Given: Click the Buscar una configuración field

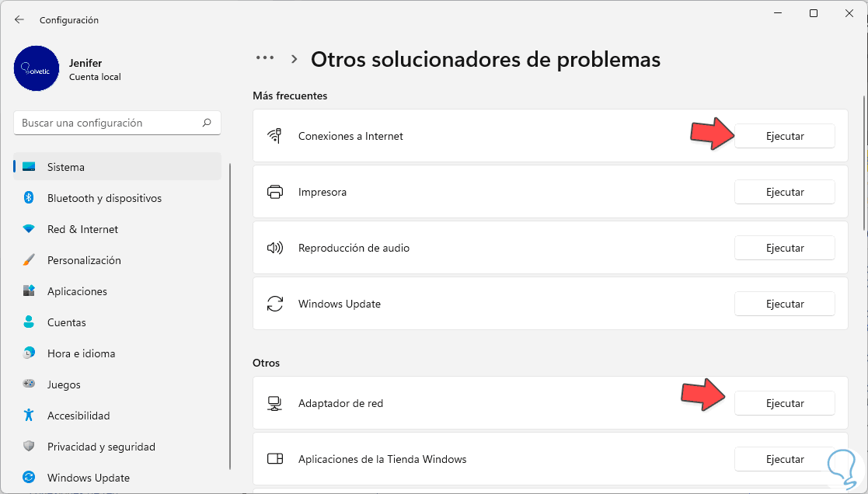Looking at the screenshot, I should click(109, 123).
